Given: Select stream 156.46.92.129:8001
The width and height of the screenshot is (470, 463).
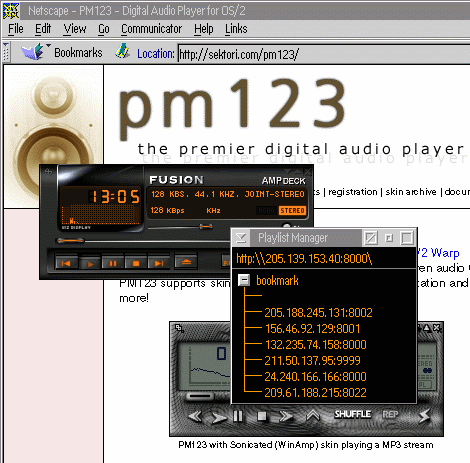Looking at the screenshot, I should [x=313, y=329].
